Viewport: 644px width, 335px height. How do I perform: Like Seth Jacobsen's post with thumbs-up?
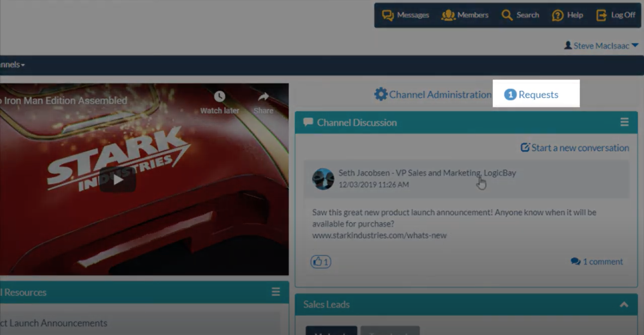pyautogui.click(x=321, y=262)
